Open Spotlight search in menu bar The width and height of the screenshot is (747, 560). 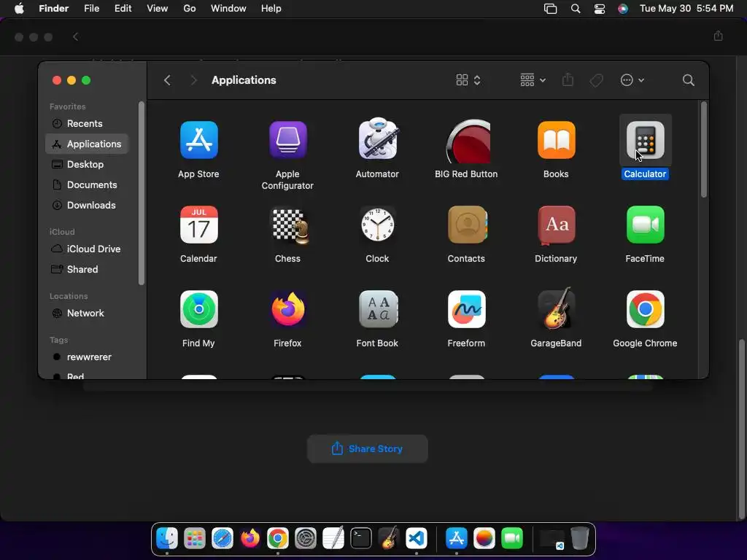click(576, 9)
